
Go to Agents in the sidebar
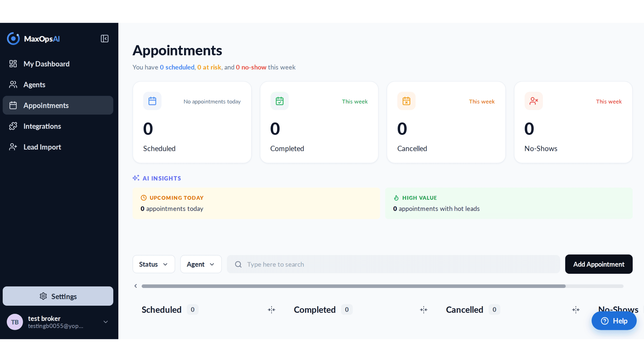pos(58,85)
